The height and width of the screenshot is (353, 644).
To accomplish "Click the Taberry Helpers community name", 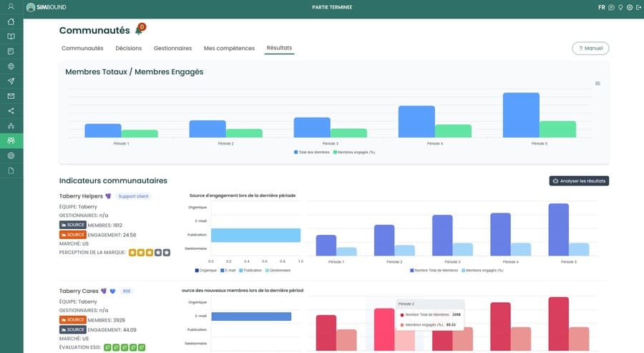I will pos(81,196).
